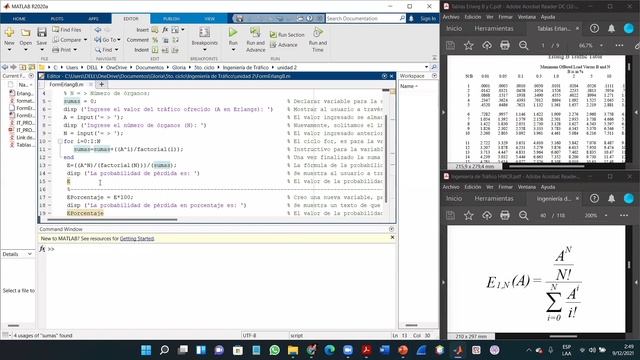Viewport: 640px width, 360px height.
Task: Click the bell icon in bottom Acrobat window
Action: 611,198
